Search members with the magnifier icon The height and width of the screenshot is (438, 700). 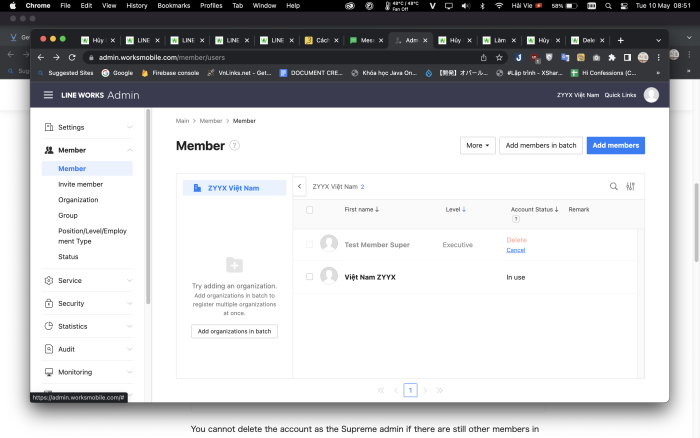(614, 187)
